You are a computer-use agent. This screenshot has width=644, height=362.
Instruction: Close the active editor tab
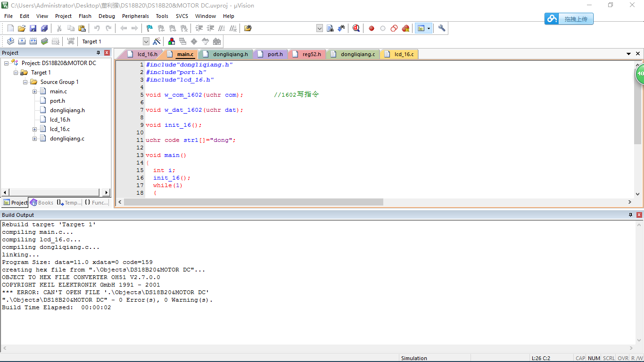pyautogui.click(x=638, y=54)
